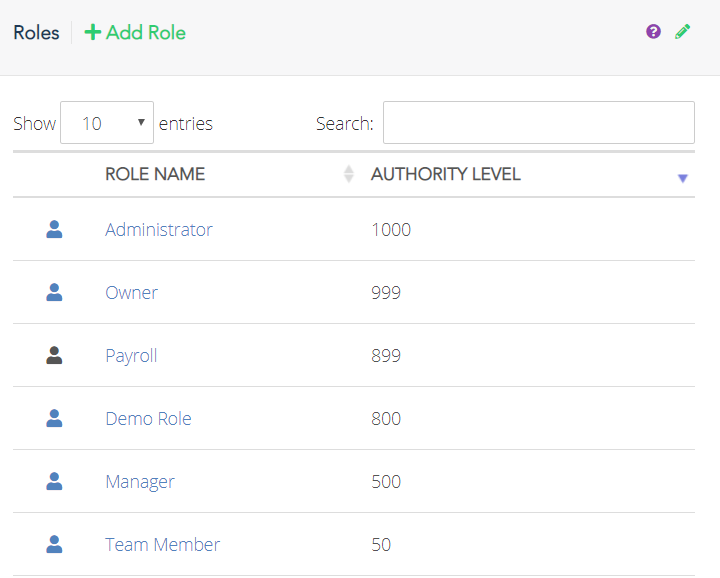Select the authority value 500

coord(386,482)
